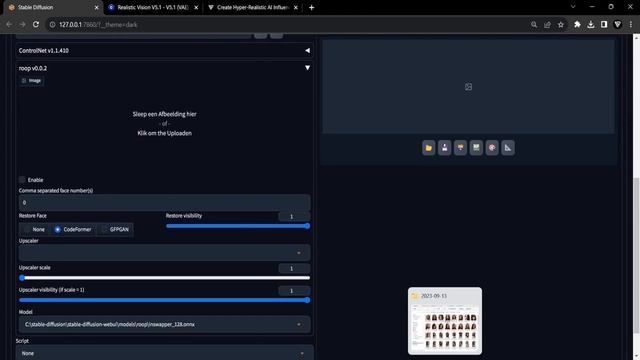Click the empty output image placeholder icon
Viewport: 640px width, 360px height.
[468, 87]
